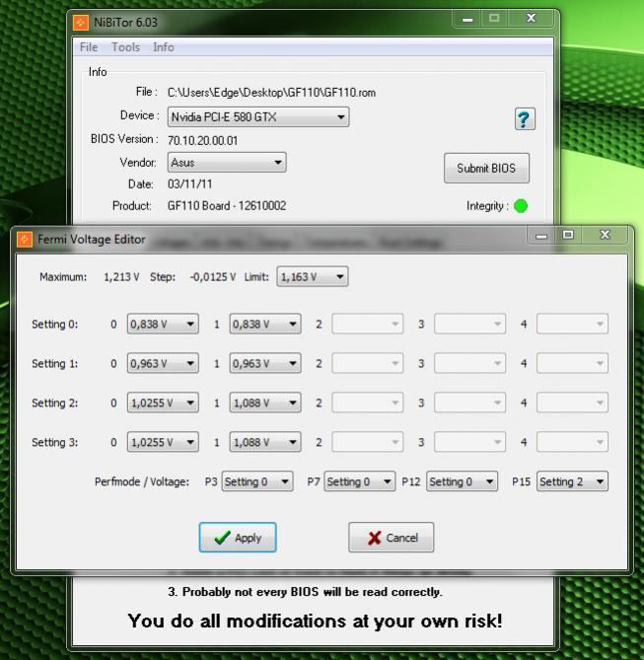Click 'Probably not every BIOS' note text

coord(305,592)
